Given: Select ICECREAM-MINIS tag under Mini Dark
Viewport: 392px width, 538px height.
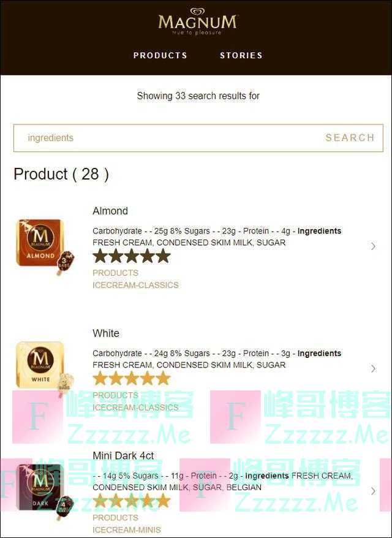Looking at the screenshot, I should tap(127, 530).
